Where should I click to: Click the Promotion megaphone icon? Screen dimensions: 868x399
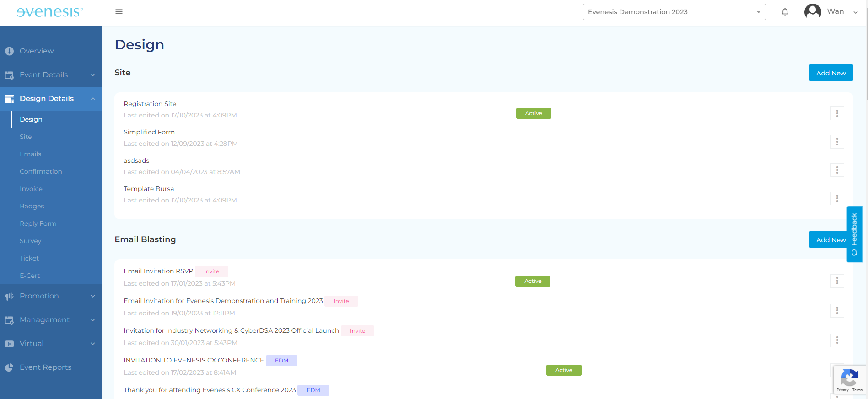[9, 296]
